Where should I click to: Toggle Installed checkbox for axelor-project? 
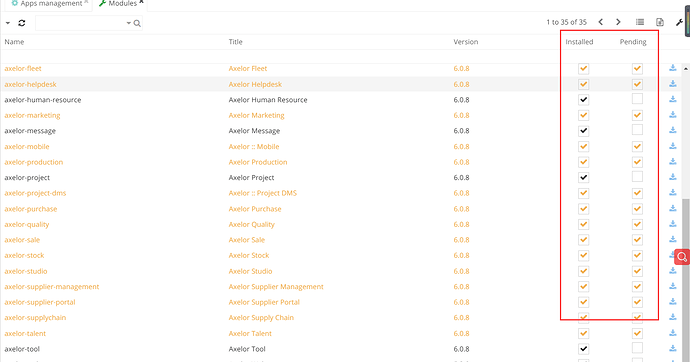584,178
